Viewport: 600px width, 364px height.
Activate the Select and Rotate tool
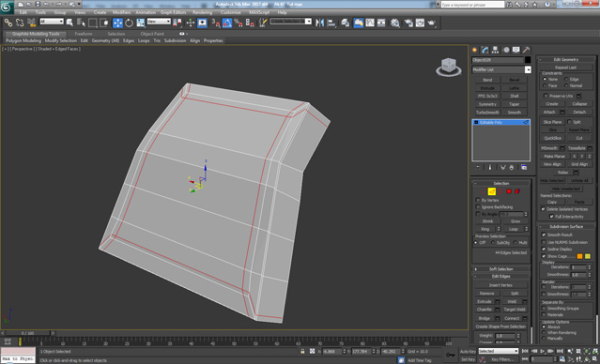[x=129, y=23]
